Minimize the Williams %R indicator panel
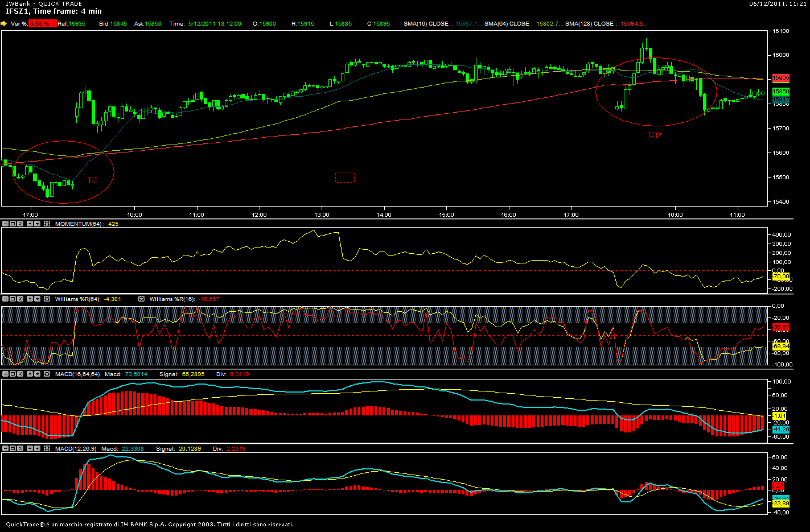 5,299
